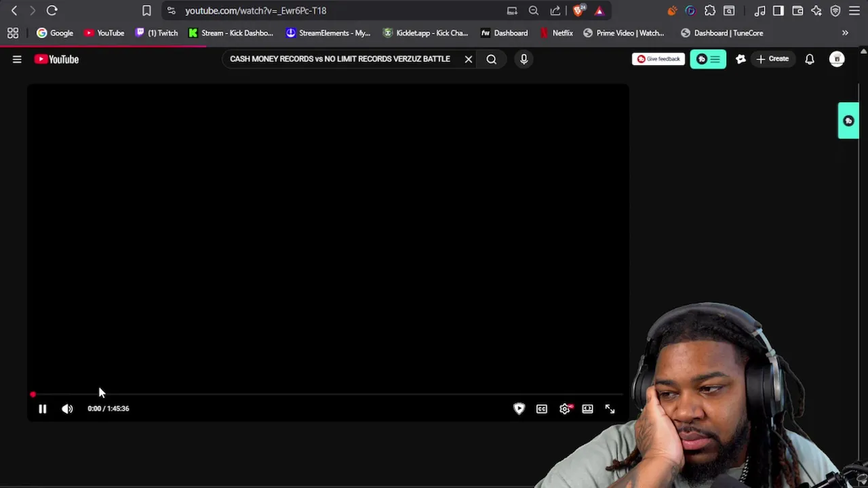Viewport: 868px width, 488px height.
Task: Open the Dashboard | TuneCore bookmark
Action: click(722, 33)
